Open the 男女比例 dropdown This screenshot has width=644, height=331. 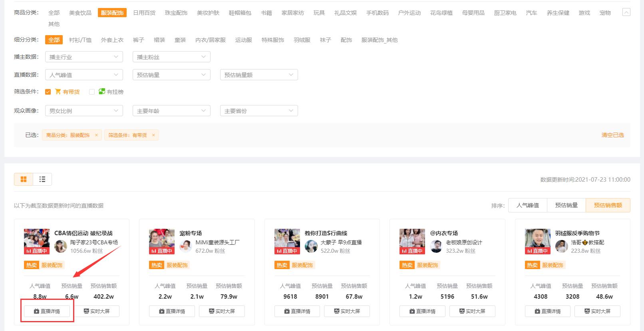84,111
